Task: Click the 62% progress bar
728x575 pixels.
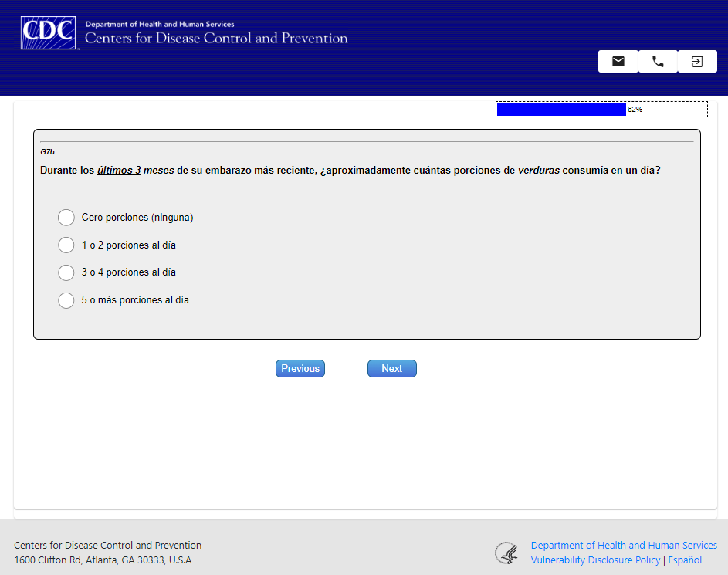Action: (601, 109)
